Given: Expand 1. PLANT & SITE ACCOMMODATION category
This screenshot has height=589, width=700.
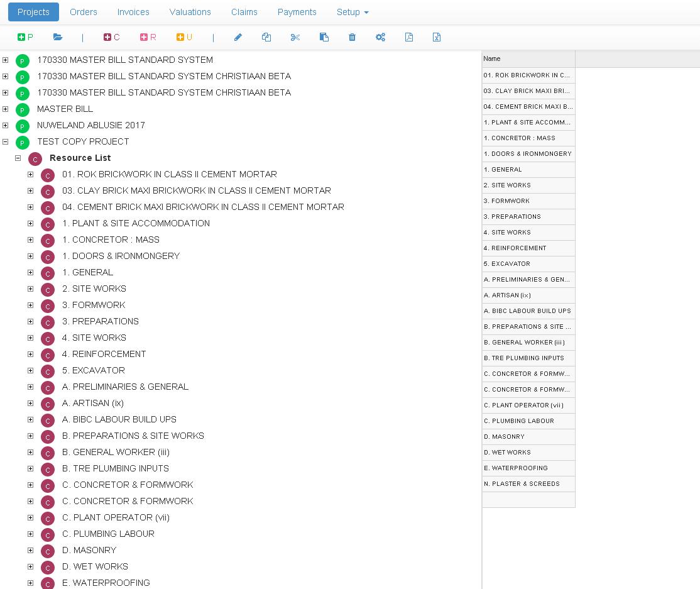Looking at the screenshot, I should 30,223.
